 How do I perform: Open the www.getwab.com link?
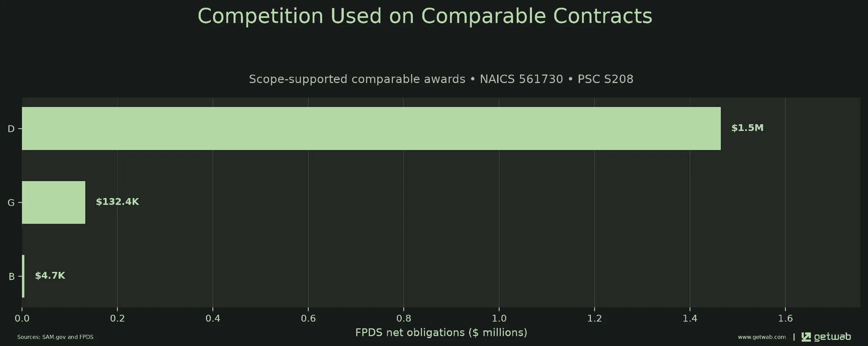[x=762, y=337]
